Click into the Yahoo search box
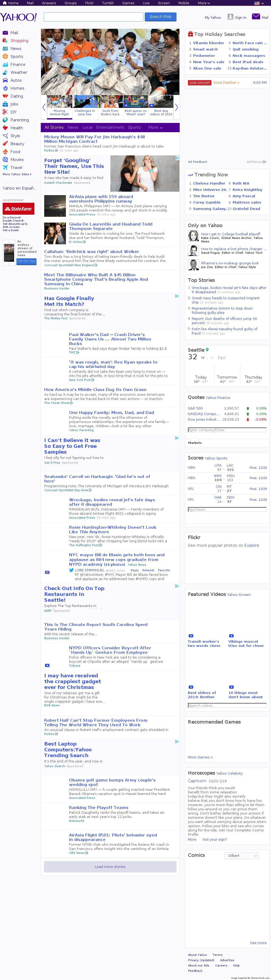Image resolution: width=271 pixels, height=980 pixels. [93, 17]
